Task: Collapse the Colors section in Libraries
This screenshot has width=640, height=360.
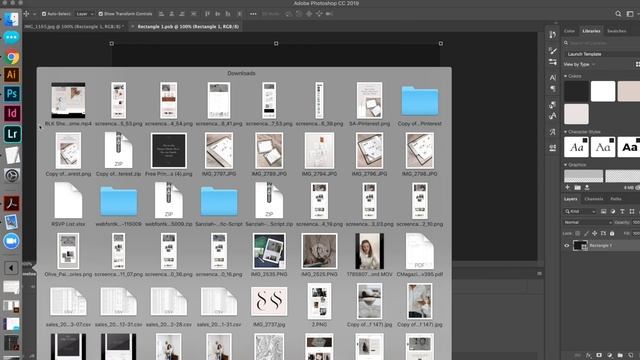Action: point(565,76)
